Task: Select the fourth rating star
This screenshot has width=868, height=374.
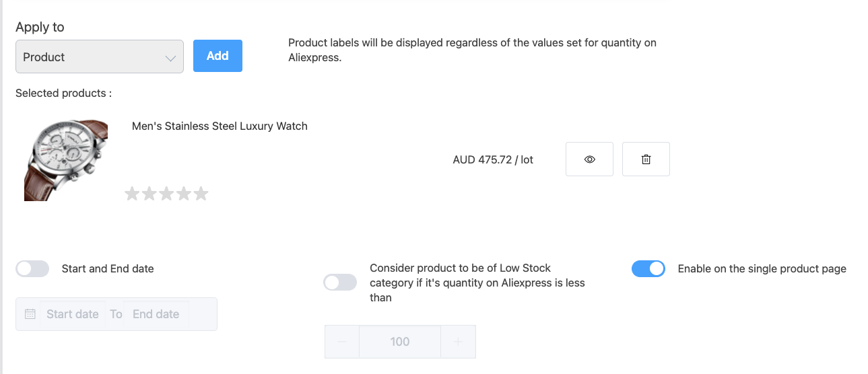Action: click(x=184, y=194)
